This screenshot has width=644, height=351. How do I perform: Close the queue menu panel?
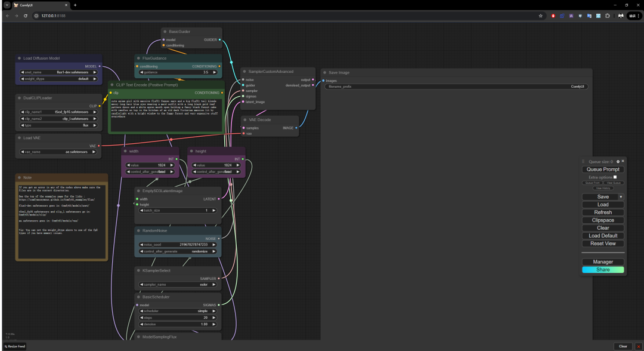click(623, 161)
